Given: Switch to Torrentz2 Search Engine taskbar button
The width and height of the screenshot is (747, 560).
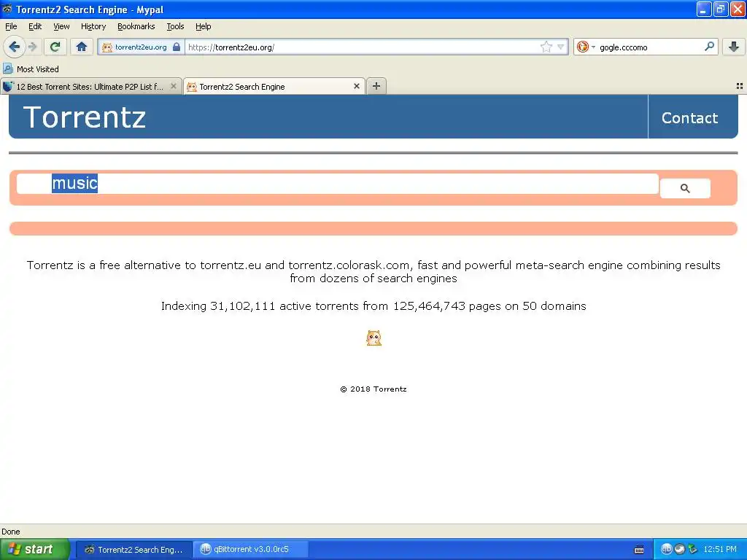Looking at the screenshot, I should (x=135, y=550).
